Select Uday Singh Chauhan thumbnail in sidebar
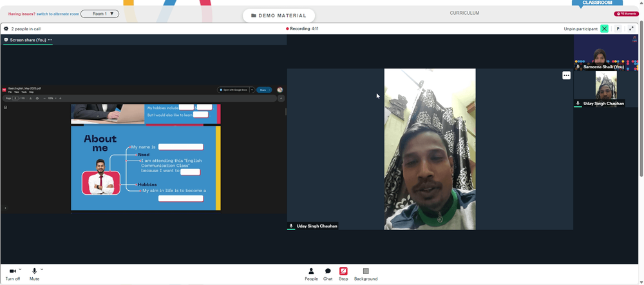Screen dimensions: 644x285 (606, 89)
